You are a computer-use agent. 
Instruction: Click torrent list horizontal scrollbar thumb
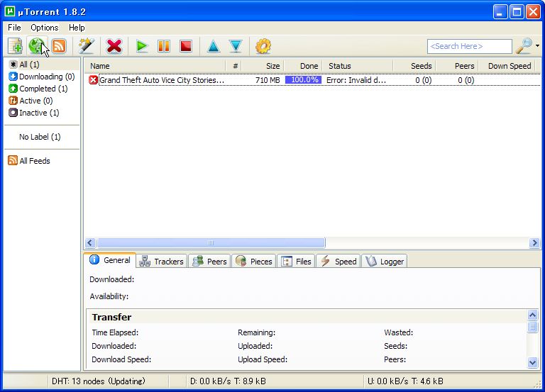point(211,242)
